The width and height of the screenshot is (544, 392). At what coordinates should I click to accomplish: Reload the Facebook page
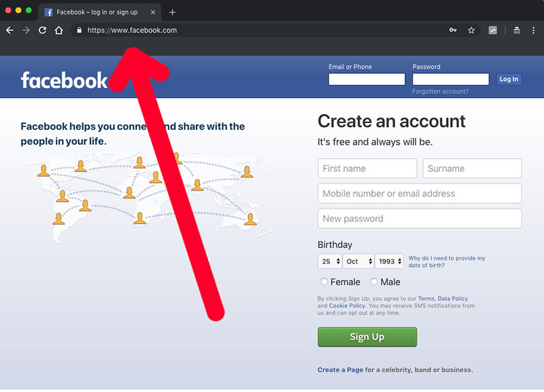point(42,31)
